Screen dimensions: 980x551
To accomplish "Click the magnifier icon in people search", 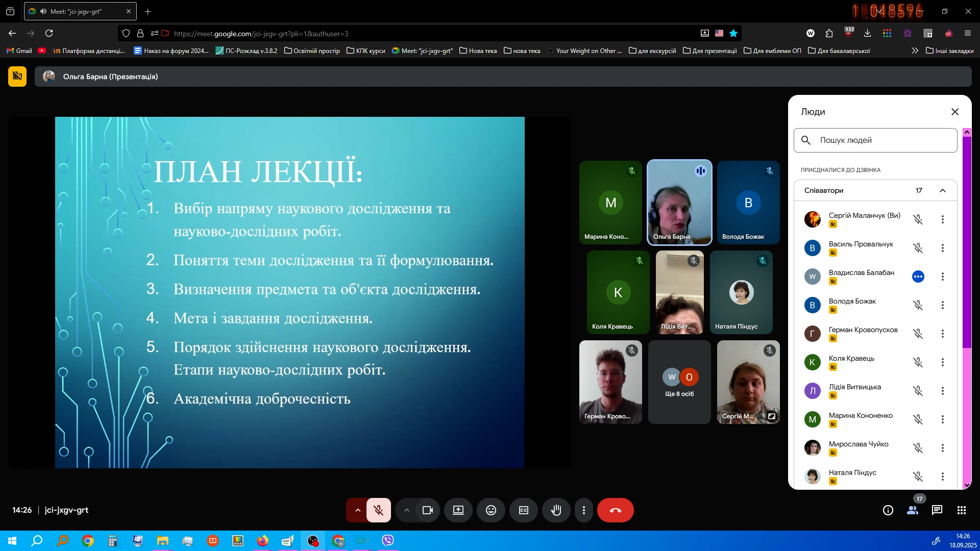I will pyautogui.click(x=806, y=140).
